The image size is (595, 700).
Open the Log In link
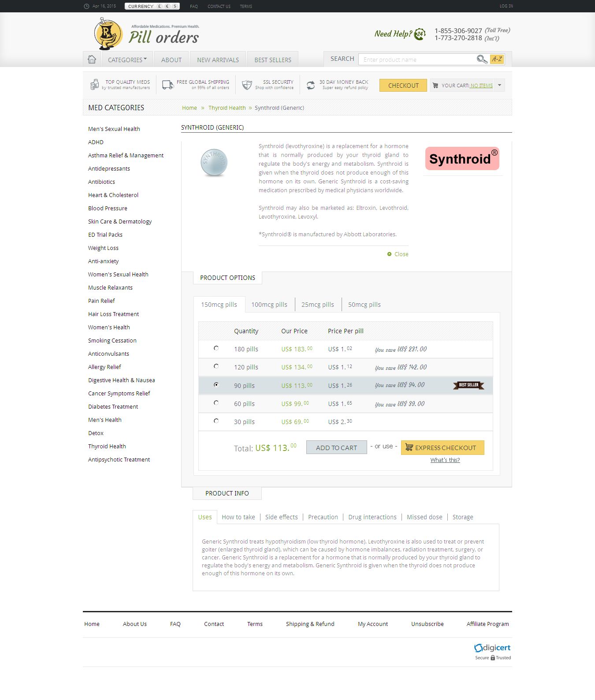click(x=506, y=6)
